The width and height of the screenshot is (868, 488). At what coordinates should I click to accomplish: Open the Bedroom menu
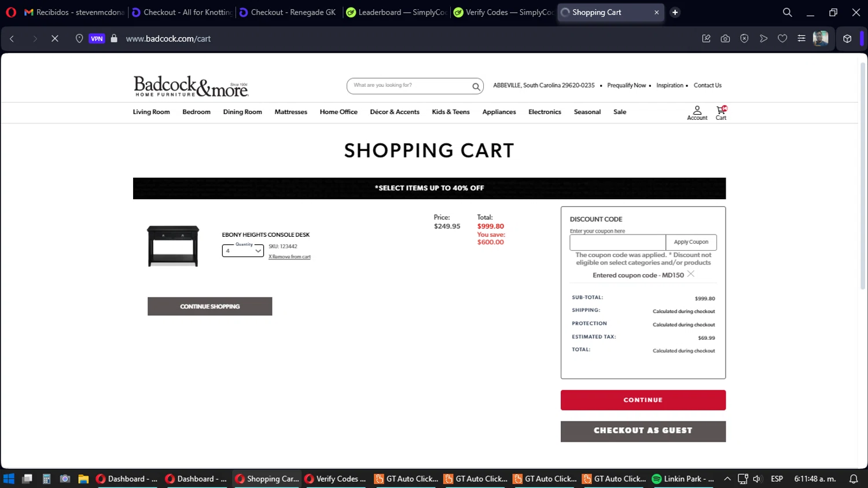(197, 112)
